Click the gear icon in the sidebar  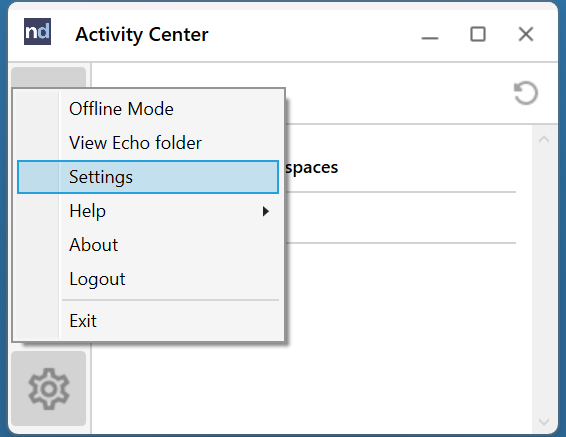pos(49,389)
